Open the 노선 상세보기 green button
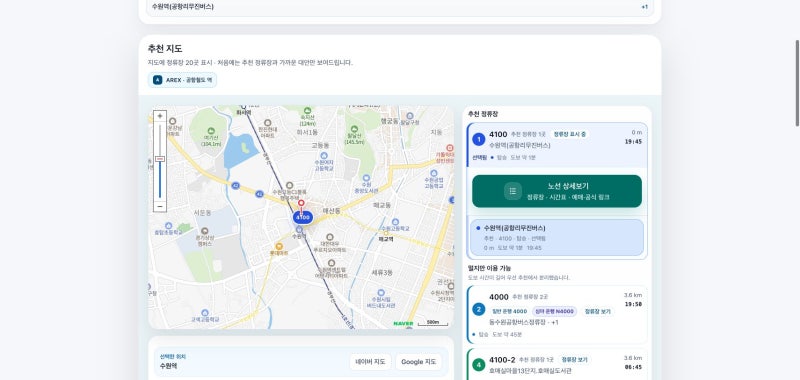 coord(557,191)
